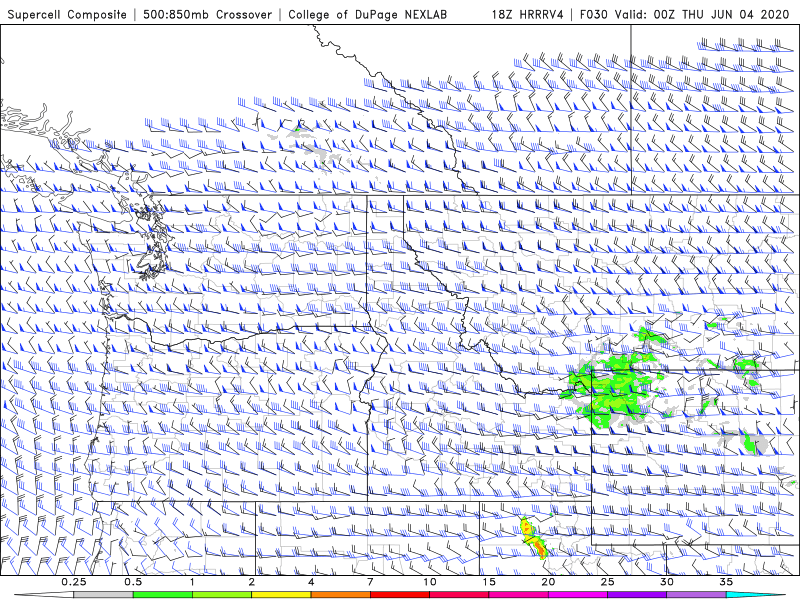
Task: Click the "18Z HRRRV4" model run label
Action: click(x=527, y=14)
